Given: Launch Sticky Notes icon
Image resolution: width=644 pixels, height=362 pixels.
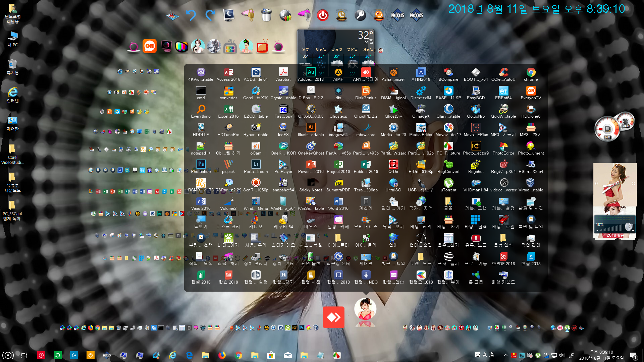Looking at the screenshot, I should click(x=311, y=185).
